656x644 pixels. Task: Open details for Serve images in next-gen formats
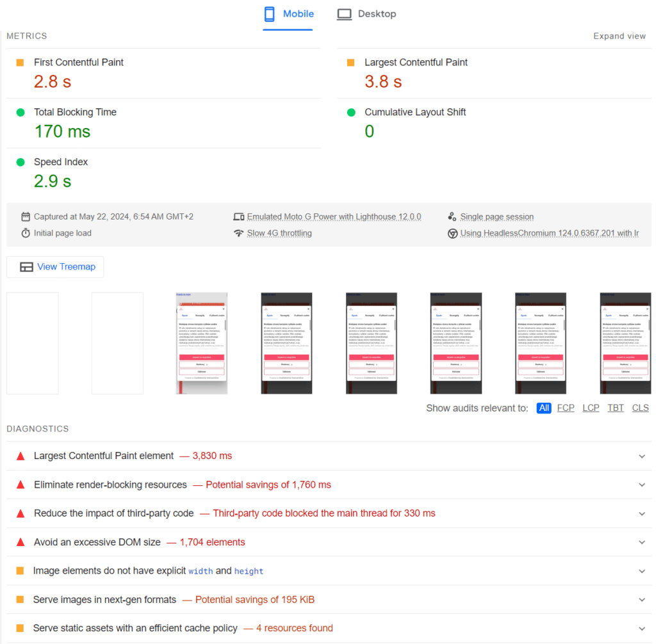click(641, 600)
